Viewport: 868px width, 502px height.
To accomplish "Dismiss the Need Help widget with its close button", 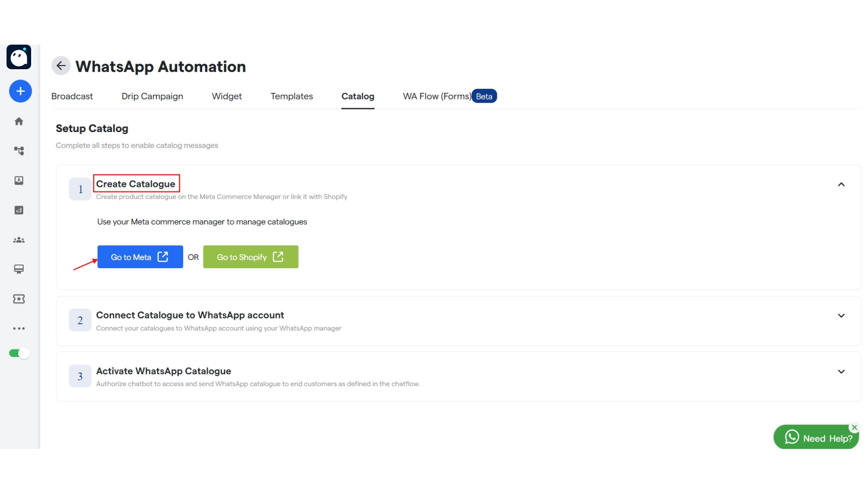I will pos(854,427).
